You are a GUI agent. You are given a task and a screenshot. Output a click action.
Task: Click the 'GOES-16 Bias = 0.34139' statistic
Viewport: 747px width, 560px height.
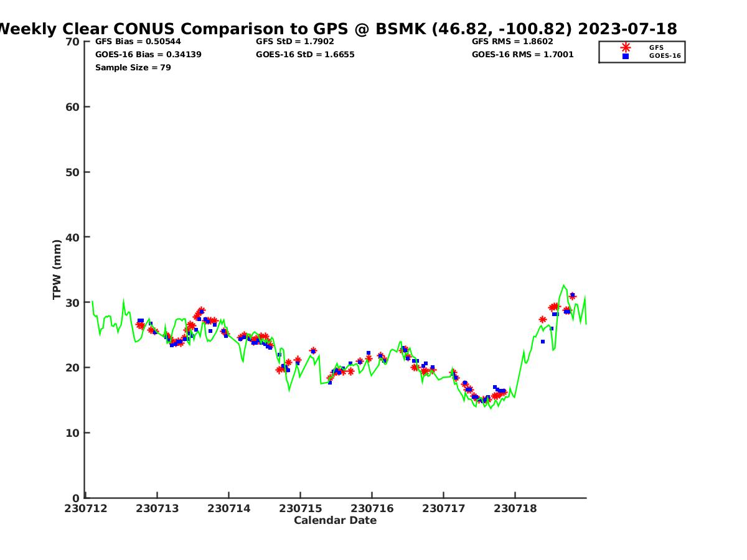click(x=148, y=55)
